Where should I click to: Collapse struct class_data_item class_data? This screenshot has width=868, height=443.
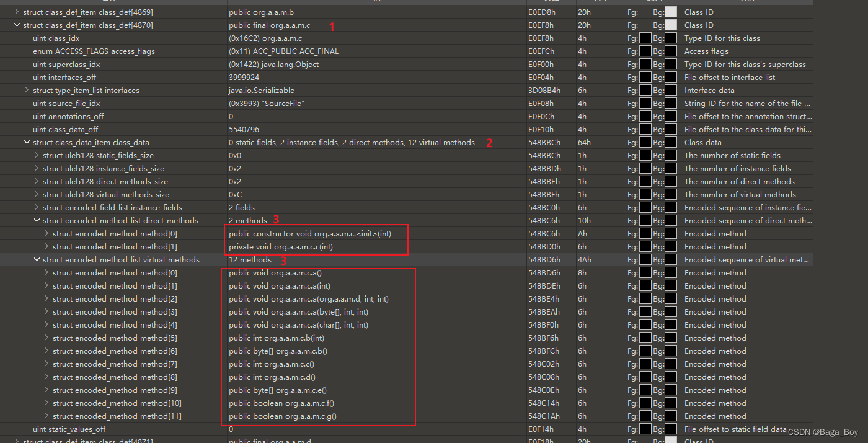coord(27,142)
